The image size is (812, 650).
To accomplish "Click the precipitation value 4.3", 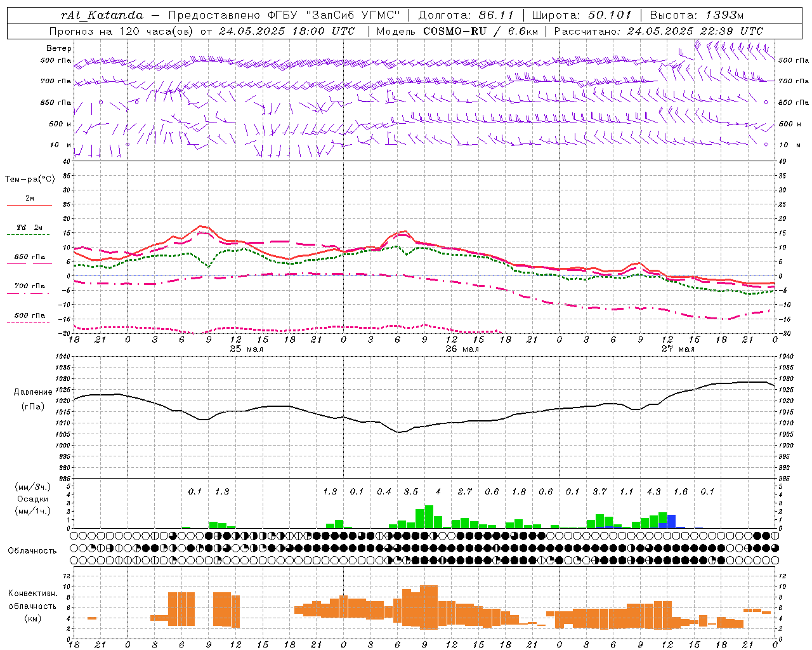I will pyautogui.click(x=653, y=491).
